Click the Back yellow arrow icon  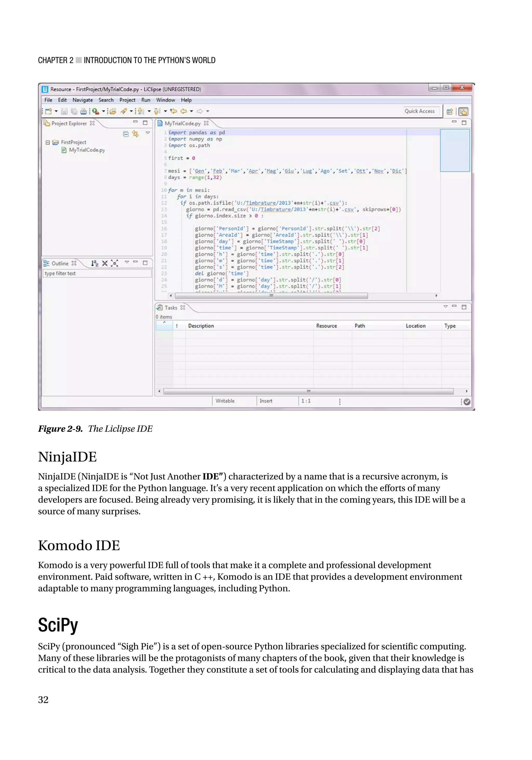coord(184,111)
